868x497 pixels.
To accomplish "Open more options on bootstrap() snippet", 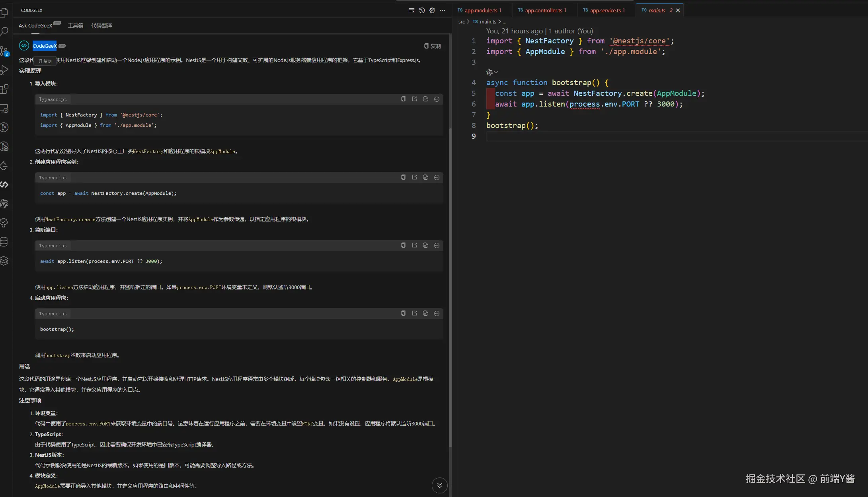I will [437, 313].
